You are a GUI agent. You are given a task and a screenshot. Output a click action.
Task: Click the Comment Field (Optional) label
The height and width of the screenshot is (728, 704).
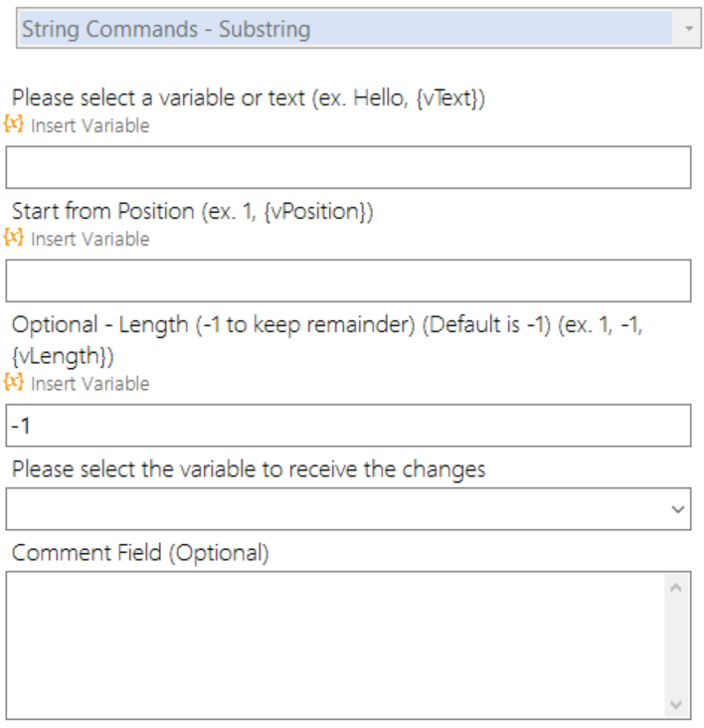point(140,553)
